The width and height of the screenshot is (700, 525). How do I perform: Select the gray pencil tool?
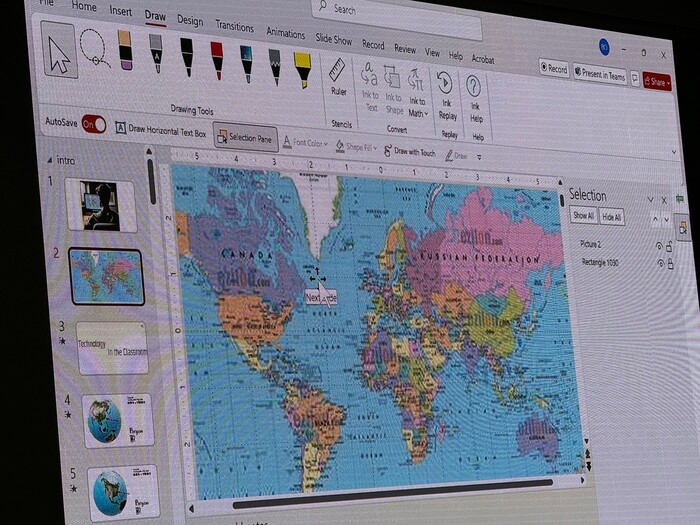click(156, 53)
